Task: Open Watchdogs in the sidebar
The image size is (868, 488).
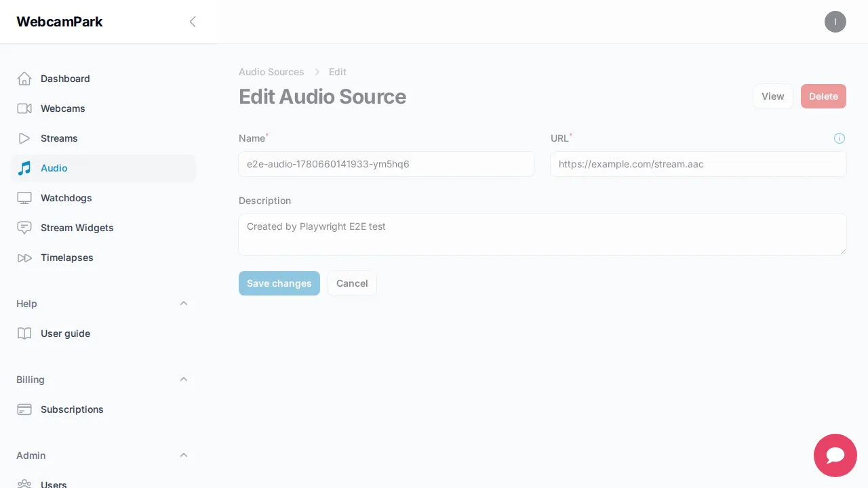Action: 103,198
